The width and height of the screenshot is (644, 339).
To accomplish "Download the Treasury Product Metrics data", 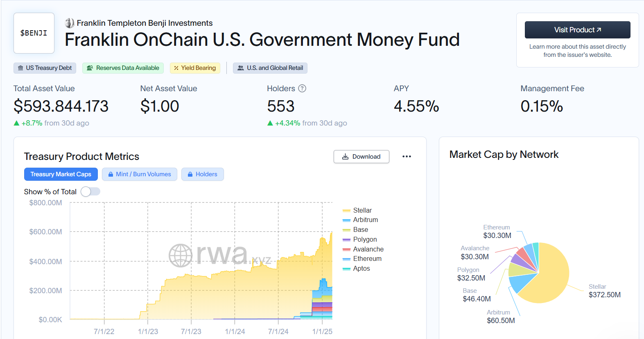I will (x=362, y=157).
